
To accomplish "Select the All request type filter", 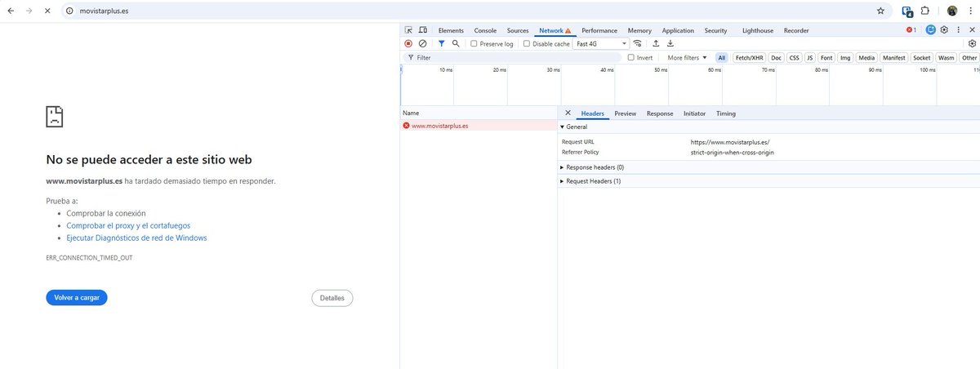I will [722, 58].
